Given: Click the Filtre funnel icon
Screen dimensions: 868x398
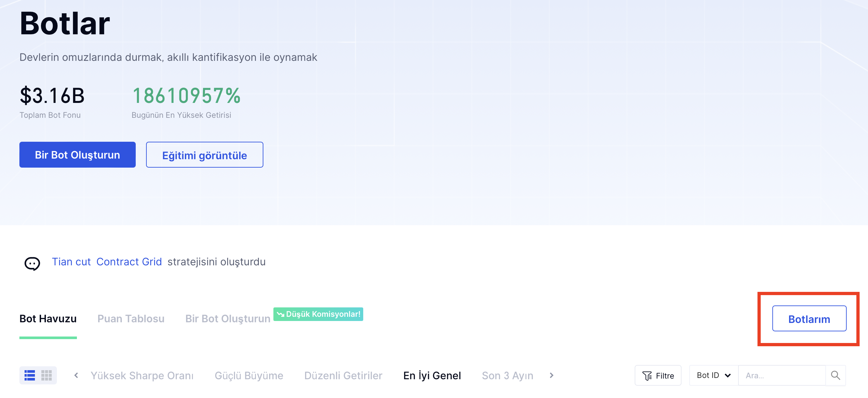Looking at the screenshot, I should click(x=647, y=375).
